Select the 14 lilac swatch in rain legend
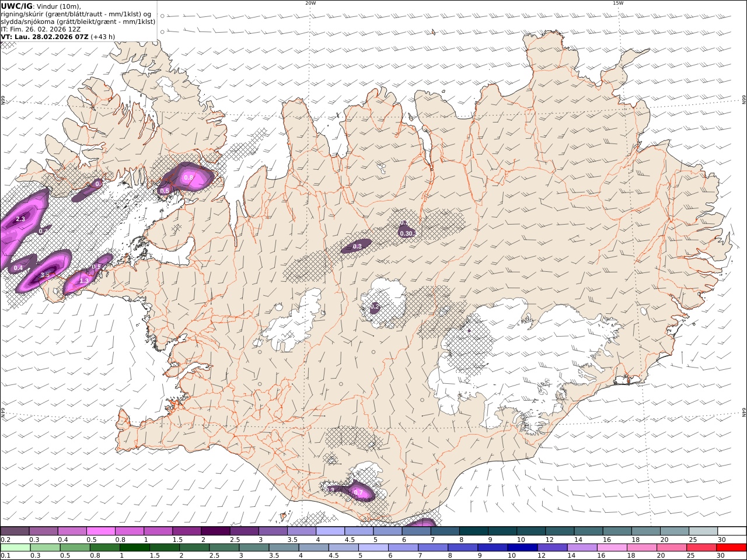This screenshot has width=747, height=560. [x=582, y=547]
